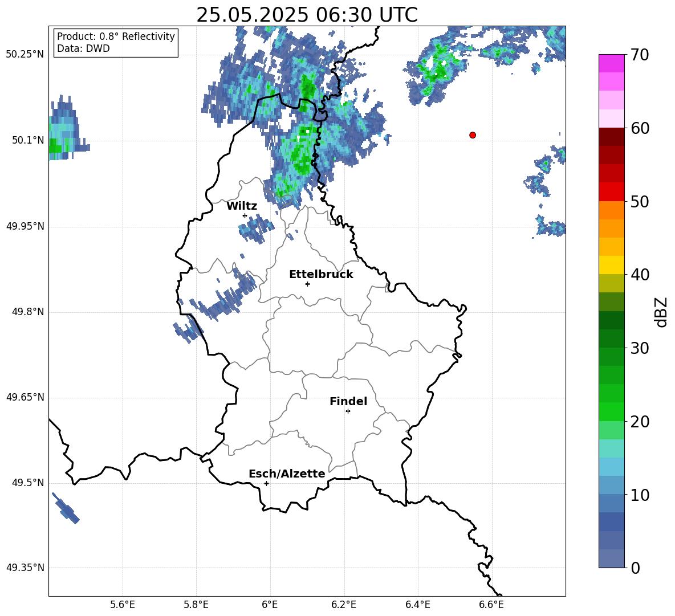Image resolution: width=675 pixels, height=616 pixels.
Task: Click the 6.2°E longitude label
Action: 344,605
